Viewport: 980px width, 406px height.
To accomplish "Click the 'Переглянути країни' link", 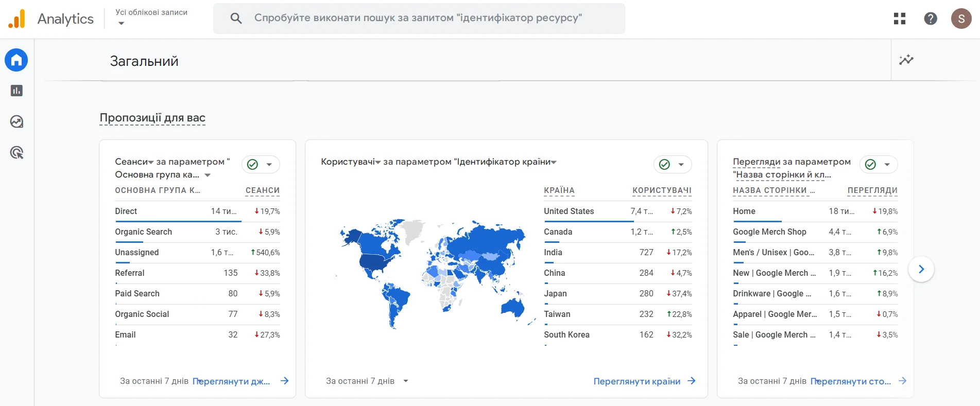I will [637, 381].
